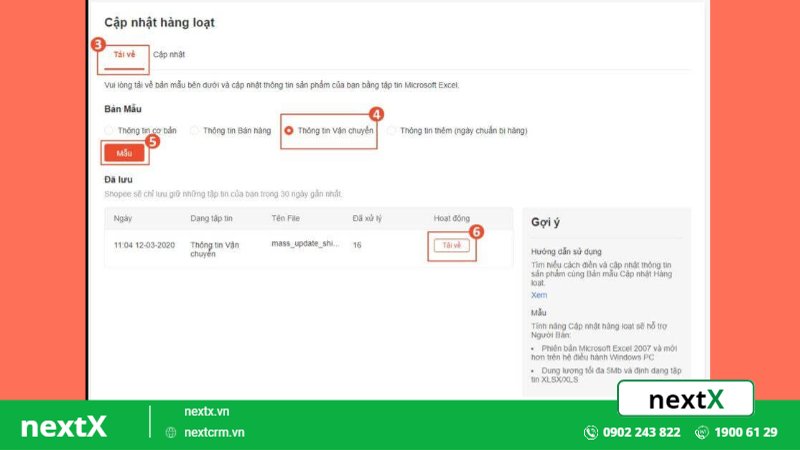Click the mass_update_shi... file name
Screen dimensions: 800x450
(x=305, y=243)
